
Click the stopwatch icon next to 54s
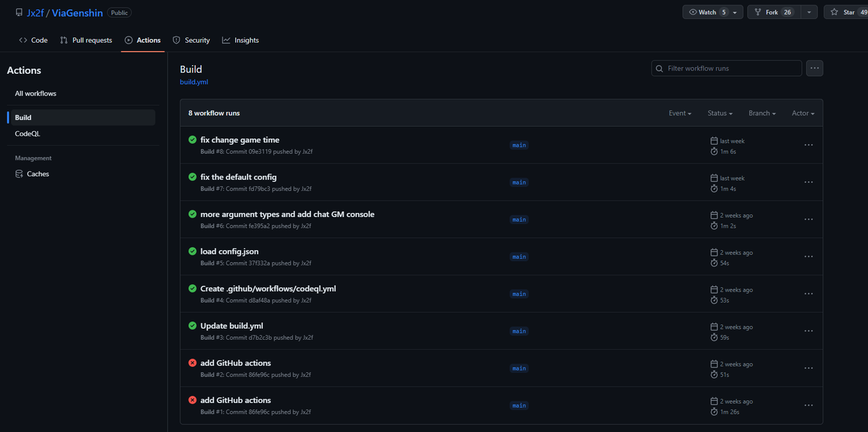(x=714, y=262)
